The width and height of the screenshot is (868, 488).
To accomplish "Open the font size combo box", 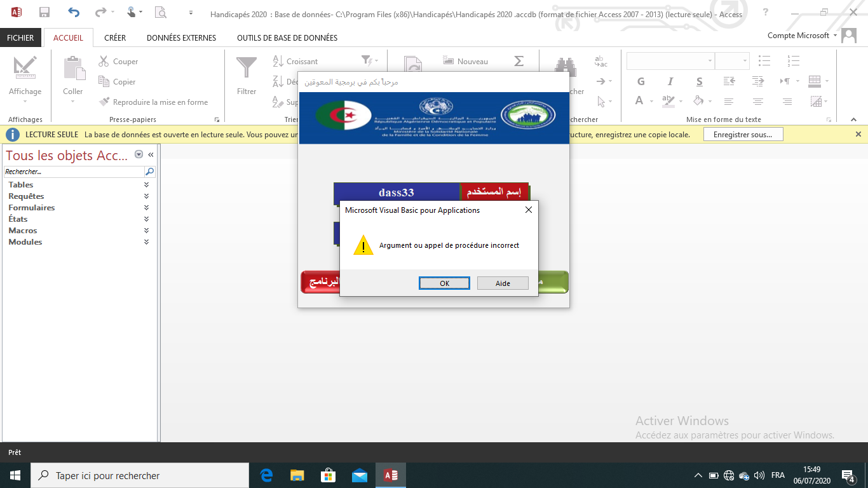I will click(732, 61).
